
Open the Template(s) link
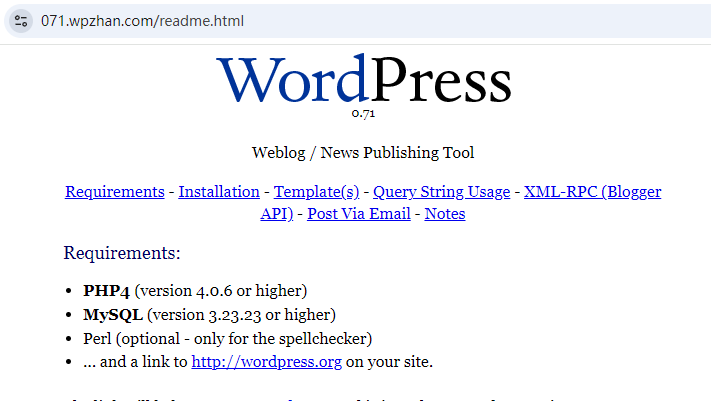click(x=316, y=192)
